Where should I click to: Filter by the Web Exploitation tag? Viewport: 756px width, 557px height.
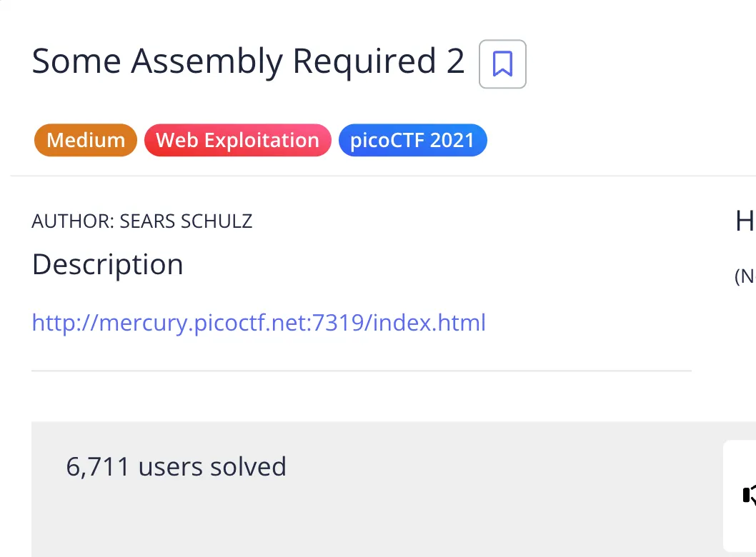click(x=237, y=140)
